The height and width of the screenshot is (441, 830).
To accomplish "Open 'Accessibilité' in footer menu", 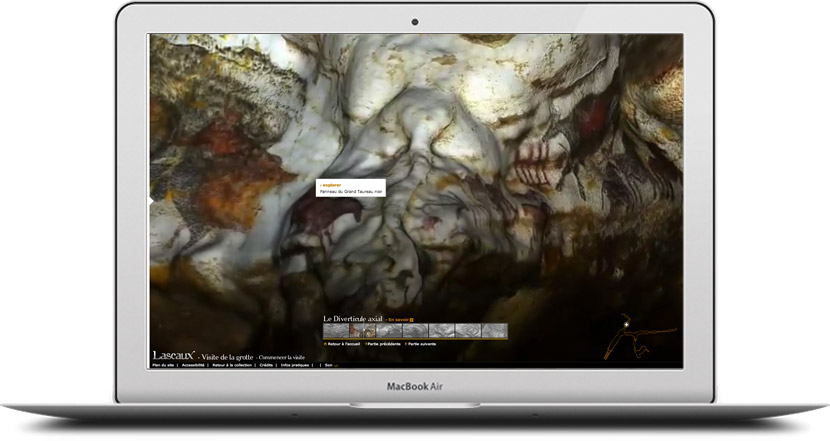I will pyautogui.click(x=192, y=366).
